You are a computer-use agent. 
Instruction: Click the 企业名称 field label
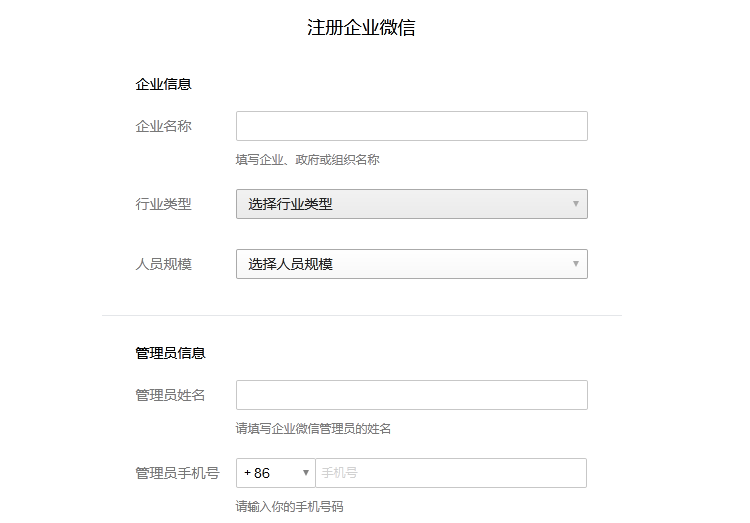(163, 126)
